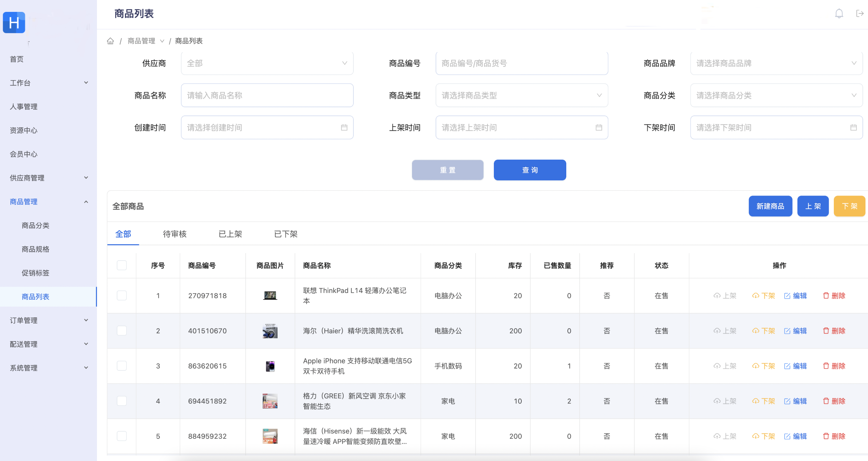Switch to the 待审核 tab
The image size is (868, 461).
pos(175,234)
